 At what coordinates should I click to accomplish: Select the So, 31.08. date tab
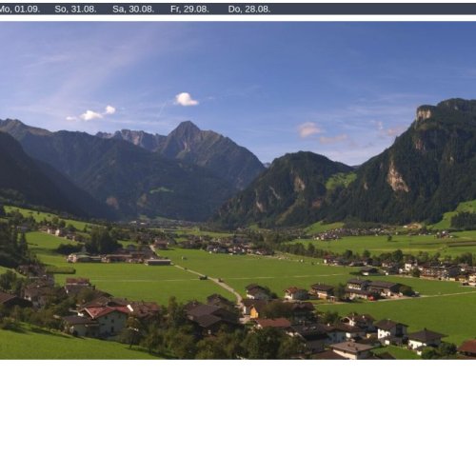pos(75,10)
